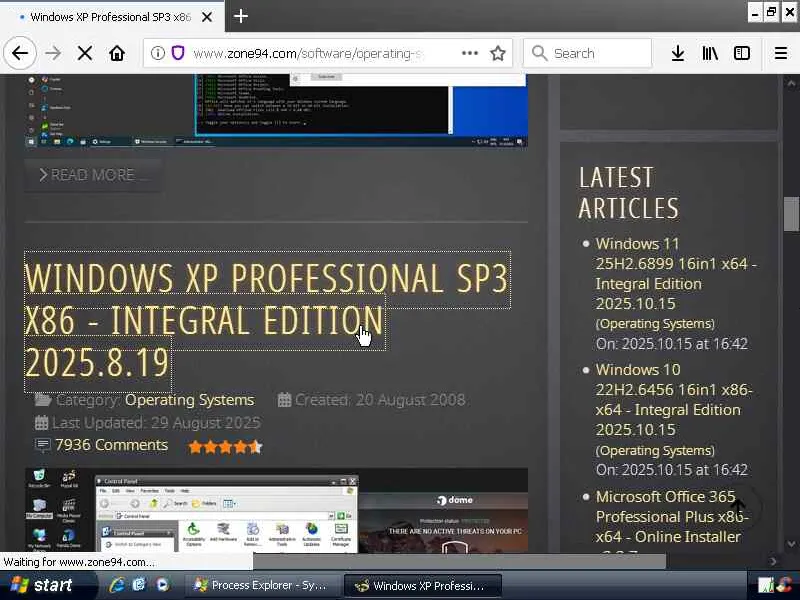Image resolution: width=800 pixels, height=600 pixels.
Task: Click the vertical scrollbar thumb
Action: click(x=791, y=213)
